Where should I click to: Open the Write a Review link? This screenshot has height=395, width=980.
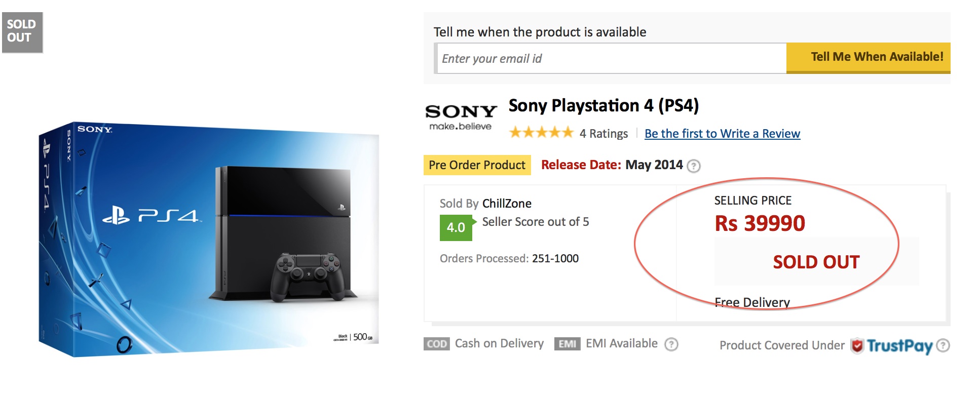click(722, 134)
